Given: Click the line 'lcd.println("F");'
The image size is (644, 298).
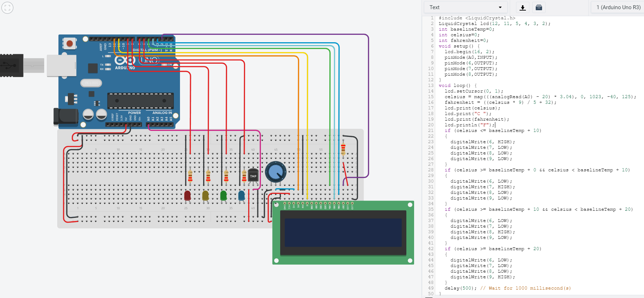Looking at the screenshot, I should pyautogui.click(x=469, y=125).
